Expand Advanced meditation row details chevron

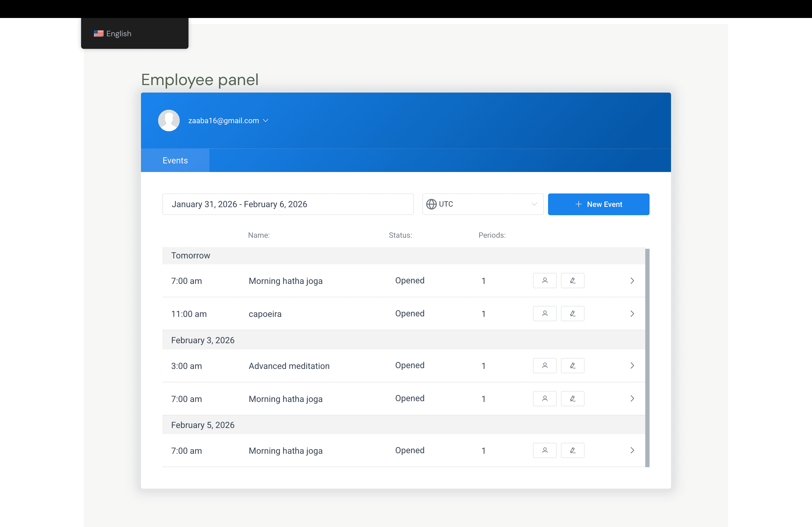632,365
